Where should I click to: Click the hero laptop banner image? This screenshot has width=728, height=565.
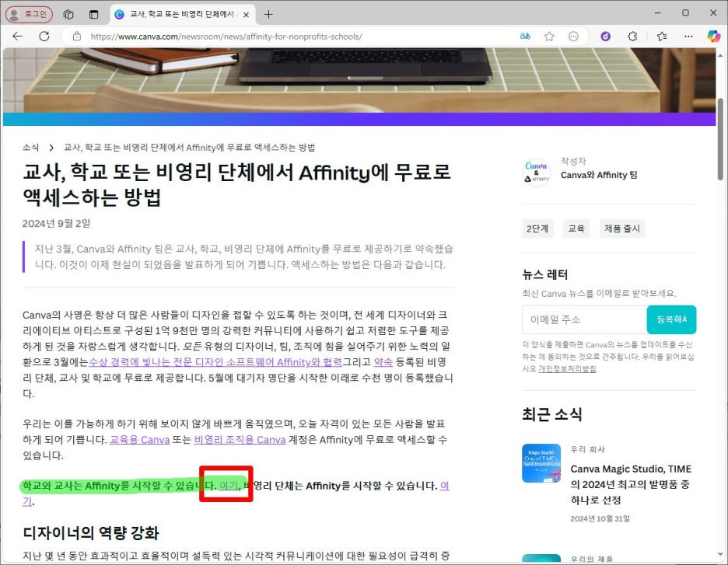click(x=359, y=80)
